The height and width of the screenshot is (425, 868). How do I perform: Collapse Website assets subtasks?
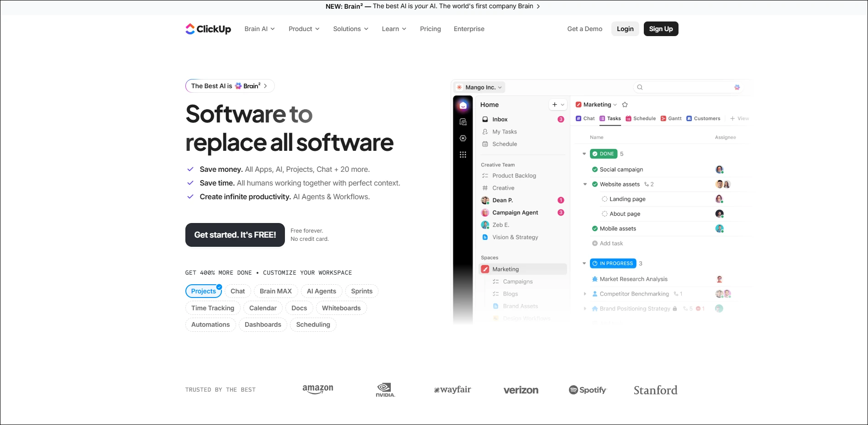pos(585,184)
